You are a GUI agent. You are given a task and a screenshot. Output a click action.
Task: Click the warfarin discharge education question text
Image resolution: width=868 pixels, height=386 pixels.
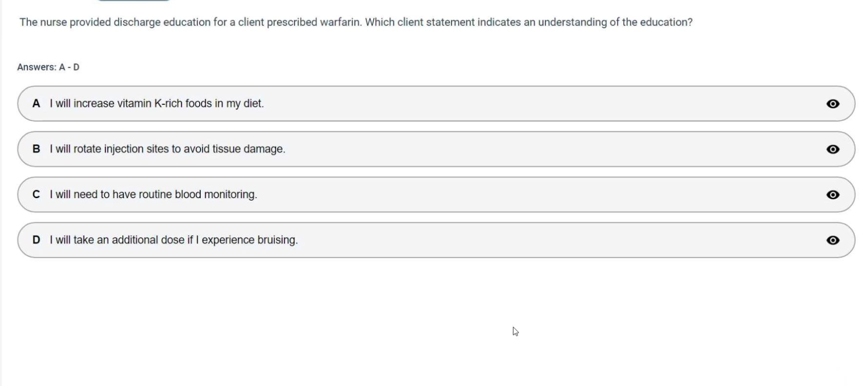click(355, 22)
